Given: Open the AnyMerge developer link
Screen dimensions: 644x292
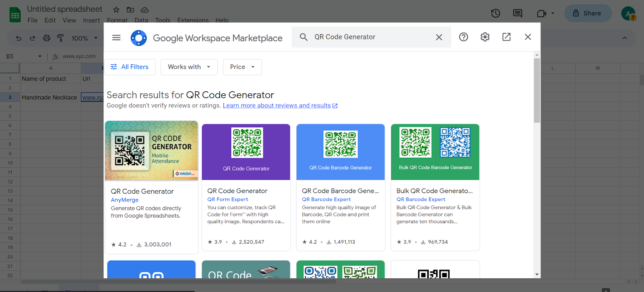Looking at the screenshot, I should tap(125, 200).
